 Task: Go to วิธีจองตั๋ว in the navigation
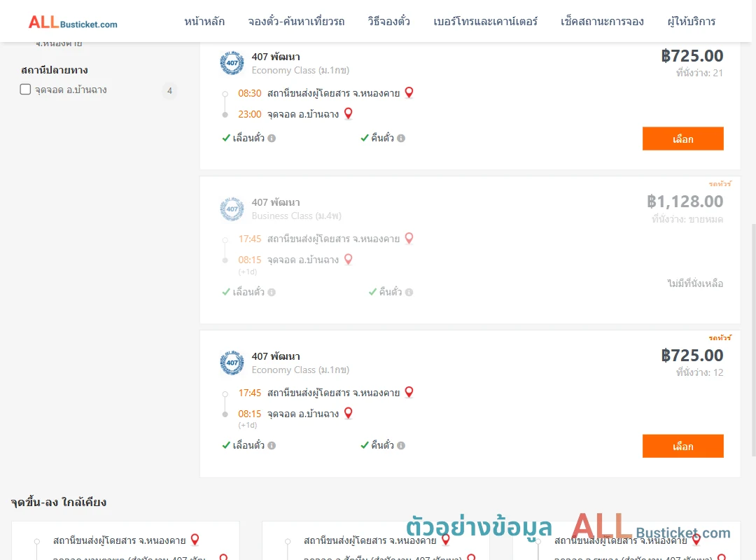pyautogui.click(x=388, y=22)
